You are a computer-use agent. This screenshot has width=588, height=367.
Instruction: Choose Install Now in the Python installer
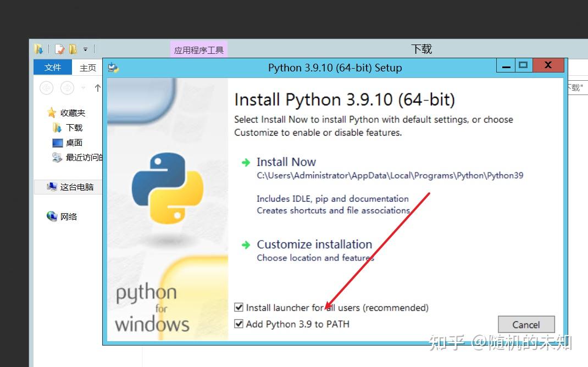(286, 162)
